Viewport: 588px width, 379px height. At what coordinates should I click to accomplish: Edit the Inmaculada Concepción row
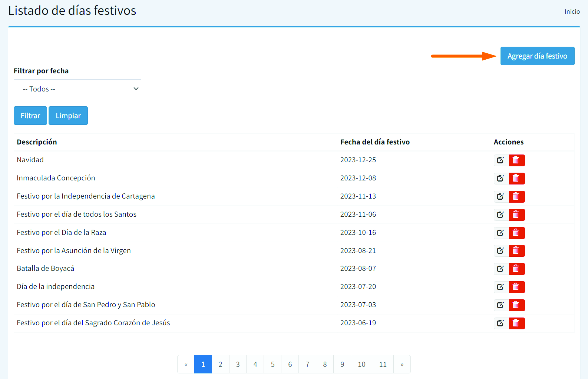click(501, 178)
